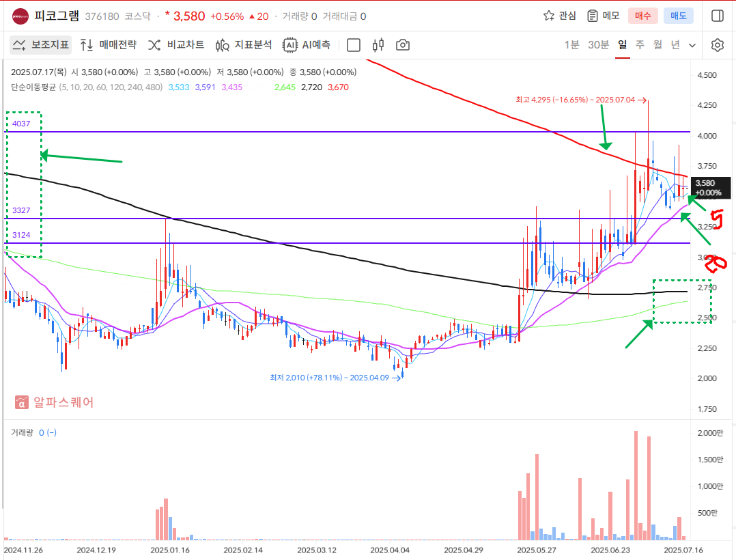Click the 2025.04.04 date axis label

(x=390, y=550)
